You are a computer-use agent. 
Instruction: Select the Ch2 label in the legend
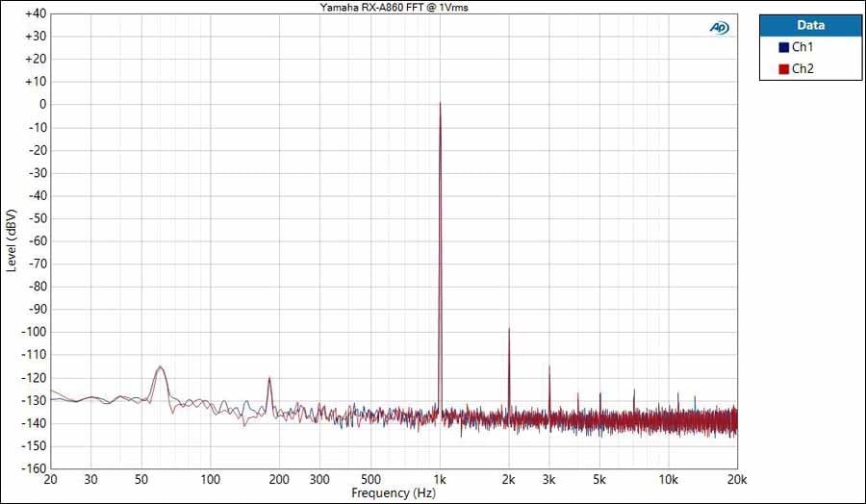802,69
